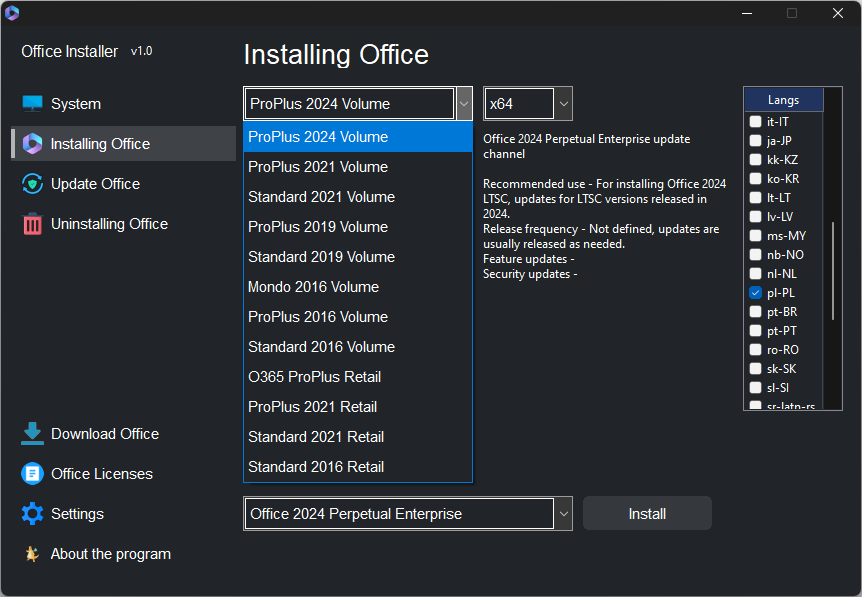Viewport: 862px width, 597px height.
Task: Click the Update Office shield icon
Action: coord(32,184)
